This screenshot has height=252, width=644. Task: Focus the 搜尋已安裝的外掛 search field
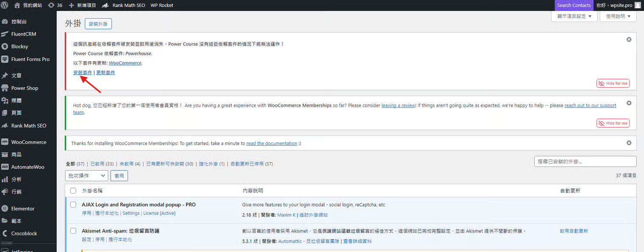click(x=585, y=161)
